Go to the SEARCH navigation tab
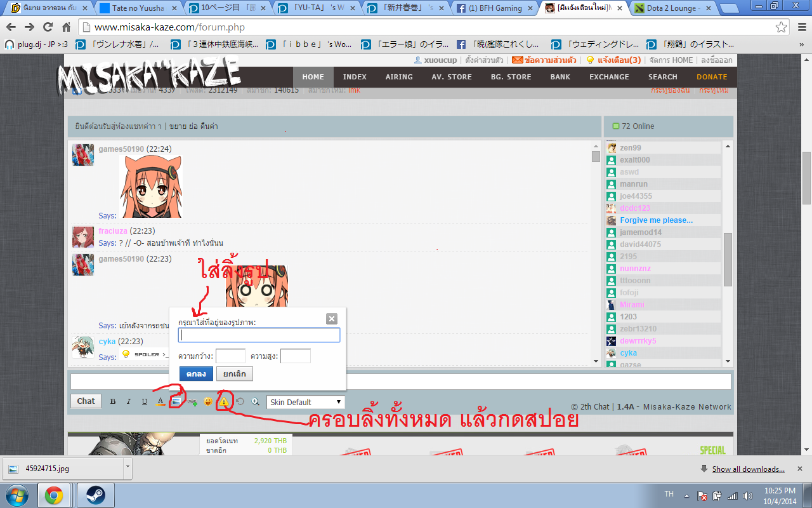The height and width of the screenshot is (508, 812). (663, 77)
